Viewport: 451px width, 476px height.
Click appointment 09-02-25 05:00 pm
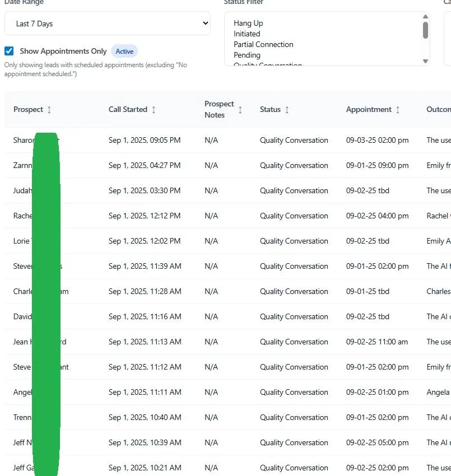click(x=377, y=442)
